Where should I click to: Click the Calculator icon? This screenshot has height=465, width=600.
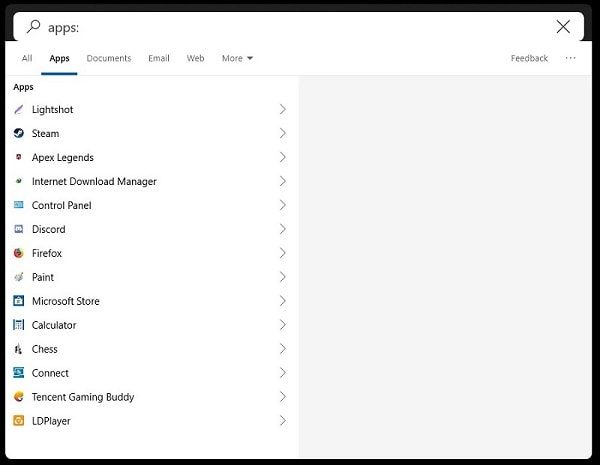coord(18,325)
